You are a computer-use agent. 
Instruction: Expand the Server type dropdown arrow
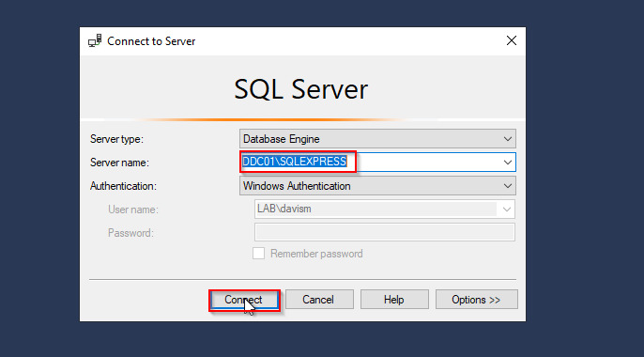pyautogui.click(x=508, y=139)
